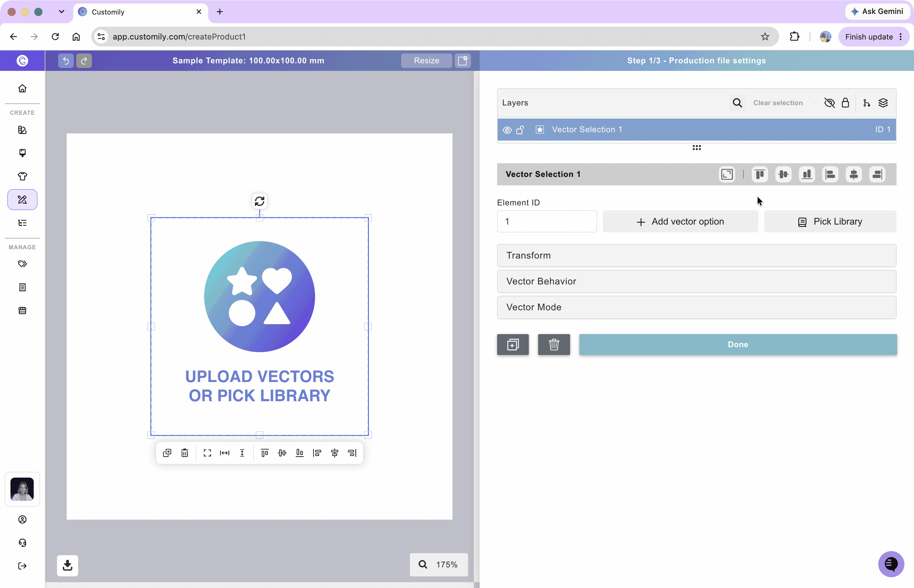Click the layer hierarchy branch icon

[867, 103]
